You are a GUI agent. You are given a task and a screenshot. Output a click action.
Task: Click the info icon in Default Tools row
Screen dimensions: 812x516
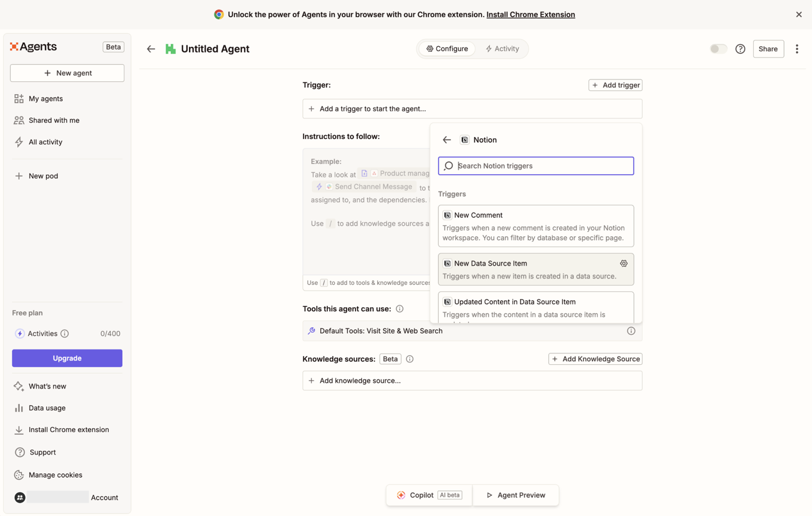631,331
